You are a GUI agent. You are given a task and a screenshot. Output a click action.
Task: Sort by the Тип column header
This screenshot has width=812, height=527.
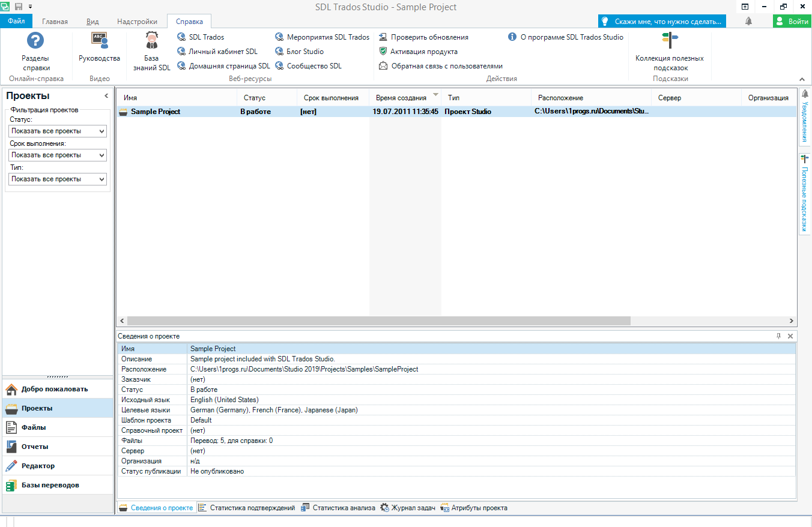(x=486, y=98)
